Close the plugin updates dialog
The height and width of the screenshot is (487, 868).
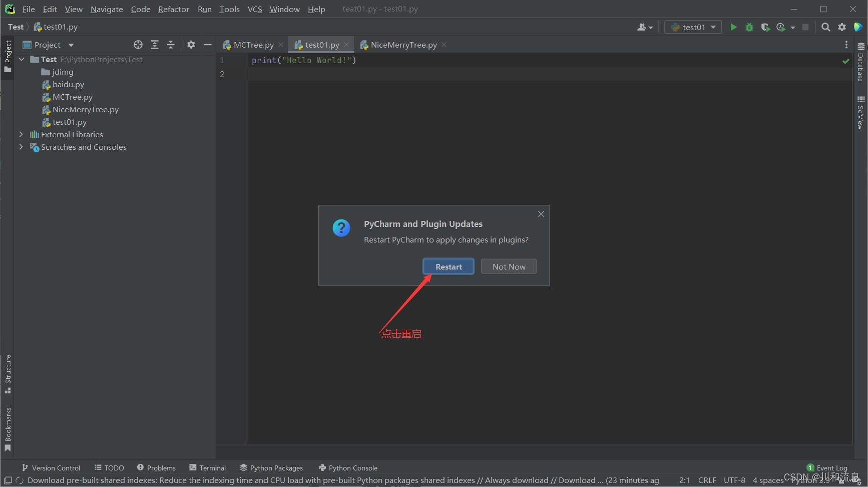point(541,214)
